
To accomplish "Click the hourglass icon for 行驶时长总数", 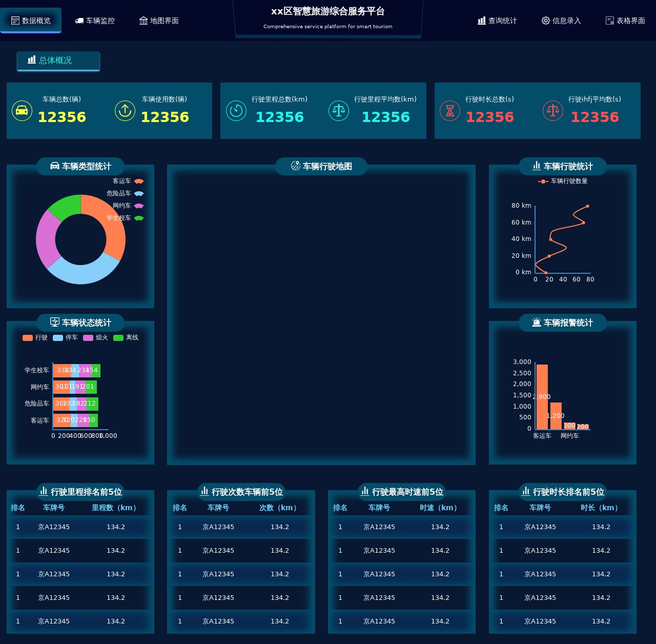I will click(x=450, y=111).
